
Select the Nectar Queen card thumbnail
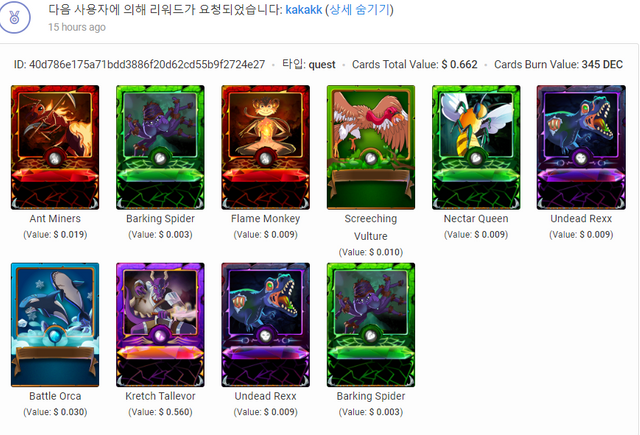pos(476,147)
